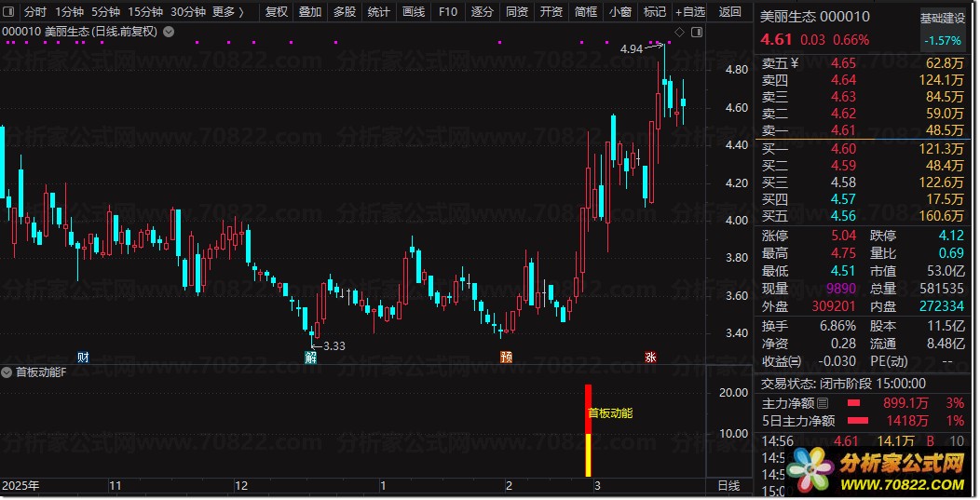Add stock with +自选 button
This screenshot has width=980, height=500.
(690, 12)
